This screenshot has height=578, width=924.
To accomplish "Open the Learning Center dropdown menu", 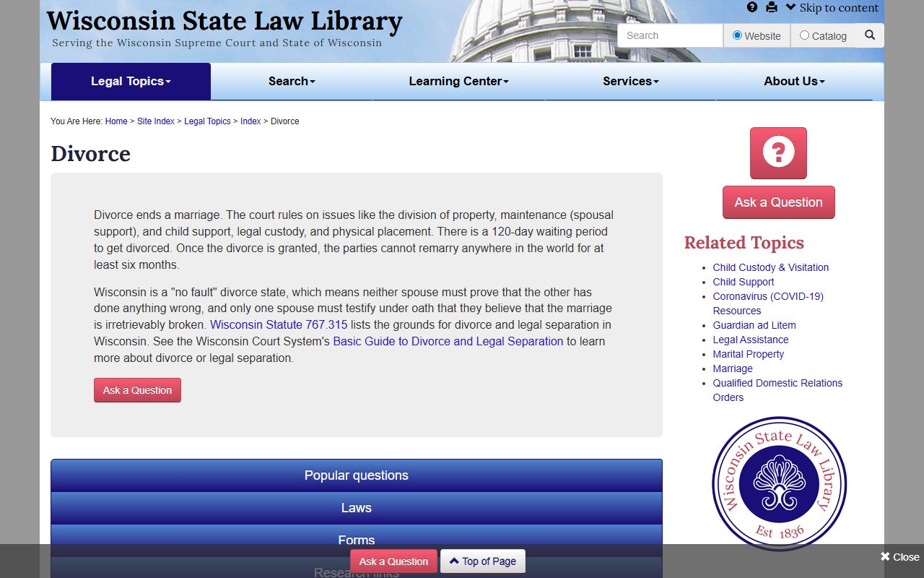I will point(458,82).
